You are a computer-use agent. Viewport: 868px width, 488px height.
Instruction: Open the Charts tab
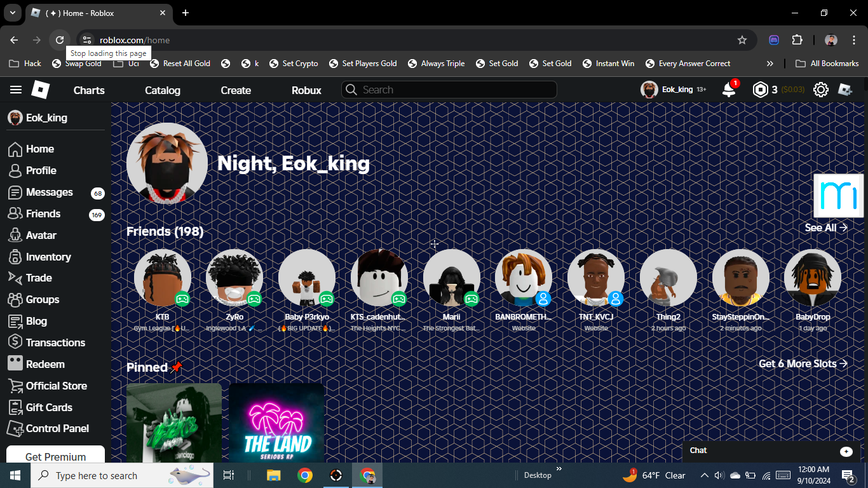[x=89, y=90]
